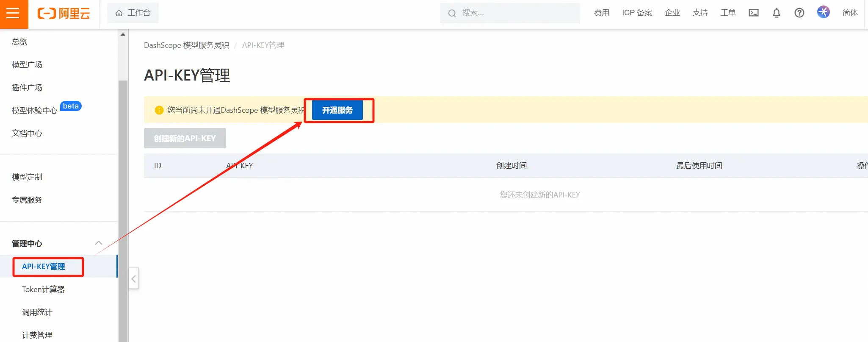Focus the 搜索 search field
Screen dimensions: 868x342
click(510, 13)
